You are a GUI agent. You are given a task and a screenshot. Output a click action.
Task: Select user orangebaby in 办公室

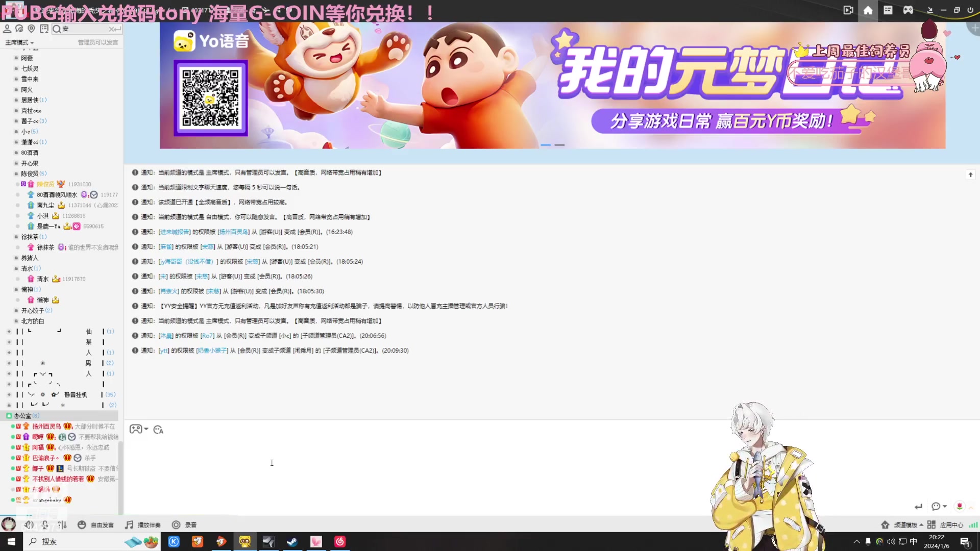47,500
